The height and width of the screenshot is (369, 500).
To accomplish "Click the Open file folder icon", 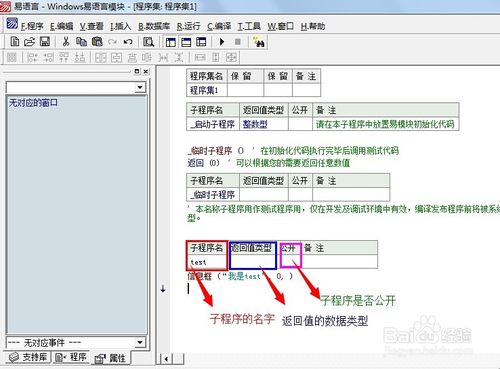I will [29, 42].
